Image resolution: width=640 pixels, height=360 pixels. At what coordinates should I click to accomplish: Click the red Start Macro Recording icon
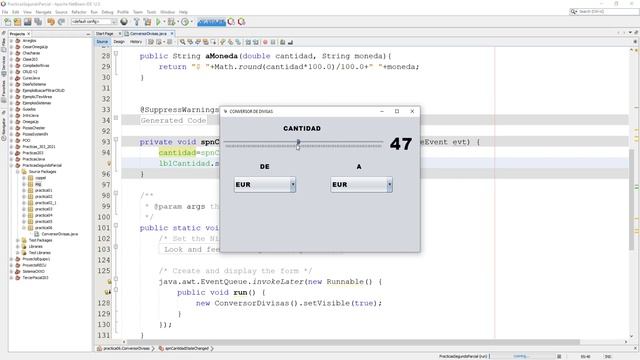[x=265, y=42]
